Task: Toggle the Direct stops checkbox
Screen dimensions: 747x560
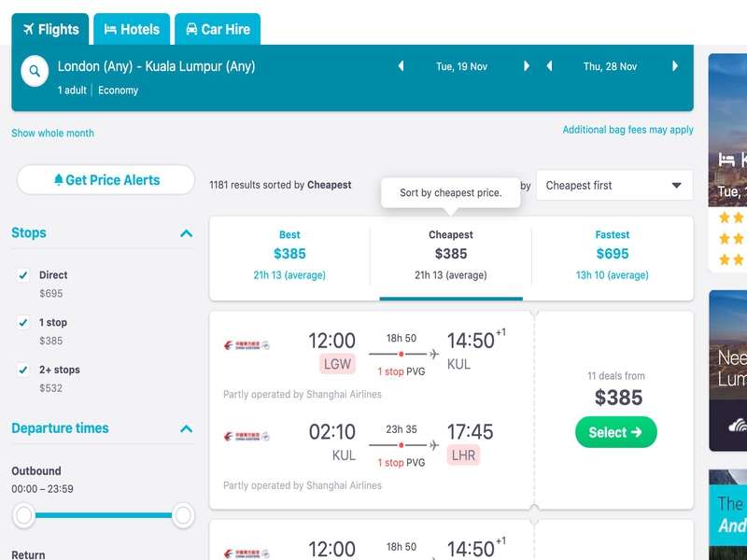Action: pyautogui.click(x=22, y=275)
